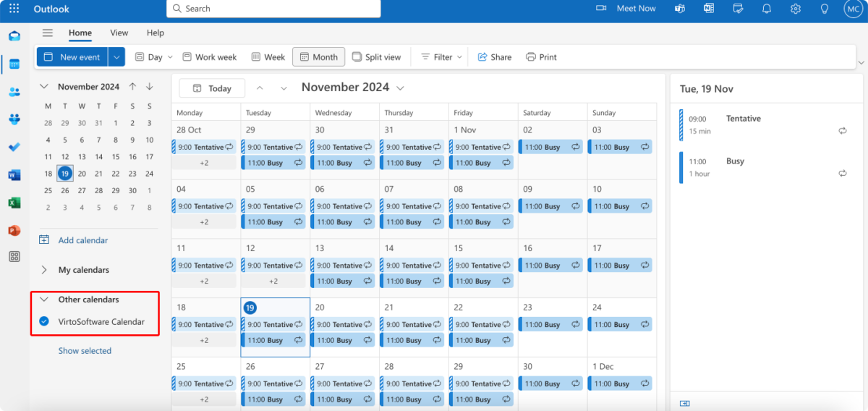Enable Split view
868x411 pixels.
pos(376,57)
